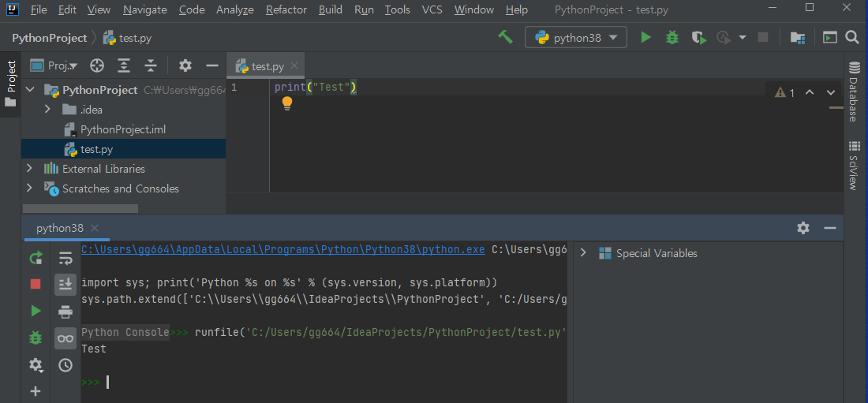Run python38 with the green play button
Screen dimensions: 868x403
tap(645, 38)
